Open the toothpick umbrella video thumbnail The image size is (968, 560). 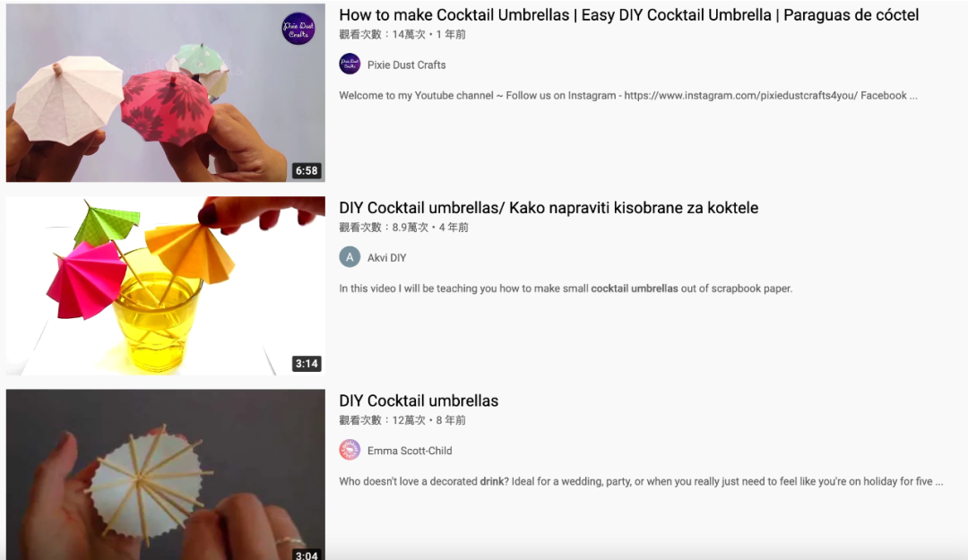click(166, 474)
